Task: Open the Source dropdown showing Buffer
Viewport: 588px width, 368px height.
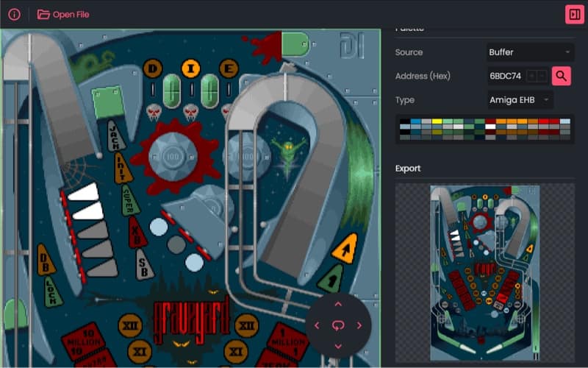Action: coord(530,52)
